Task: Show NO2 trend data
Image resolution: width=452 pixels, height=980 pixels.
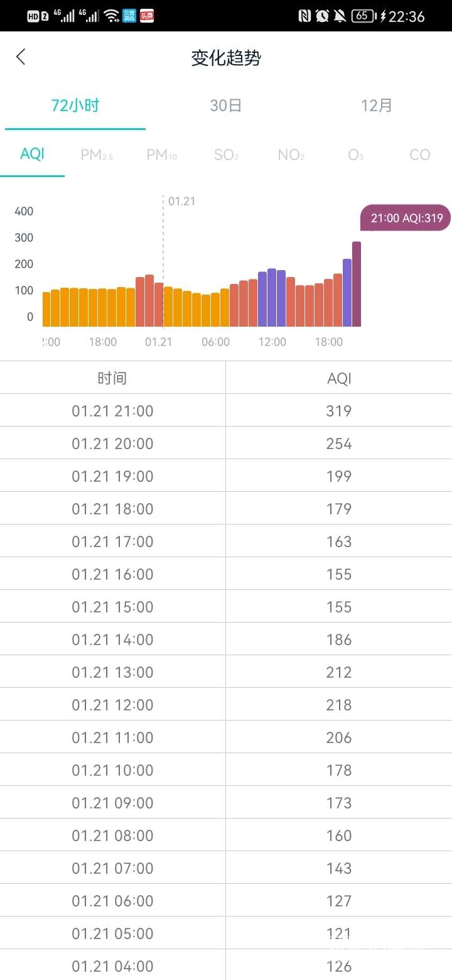Action: click(291, 155)
